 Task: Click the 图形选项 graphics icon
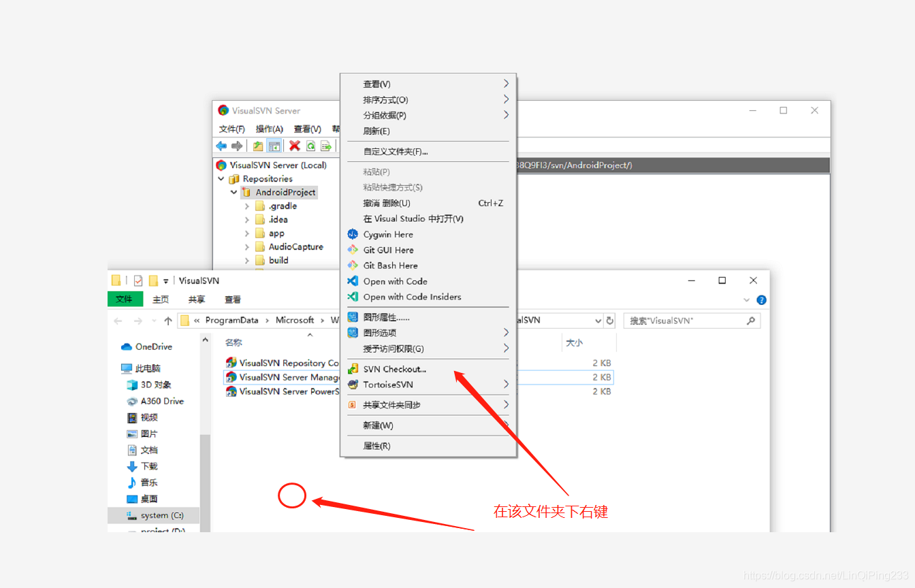353,333
